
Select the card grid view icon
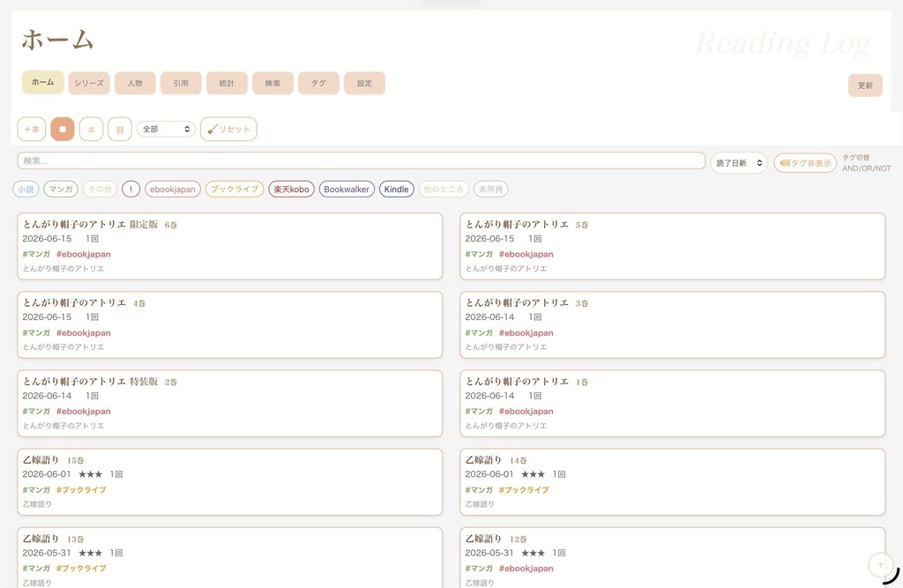tap(63, 129)
